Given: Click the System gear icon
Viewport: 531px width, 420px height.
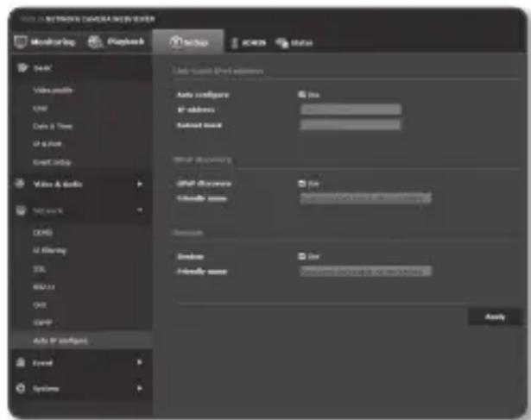Looking at the screenshot, I should (21, 388).
